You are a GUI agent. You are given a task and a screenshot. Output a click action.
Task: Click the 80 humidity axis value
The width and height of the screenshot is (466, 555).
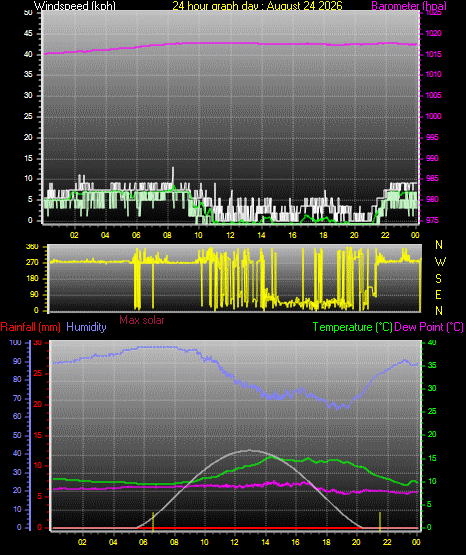point(17,380)
